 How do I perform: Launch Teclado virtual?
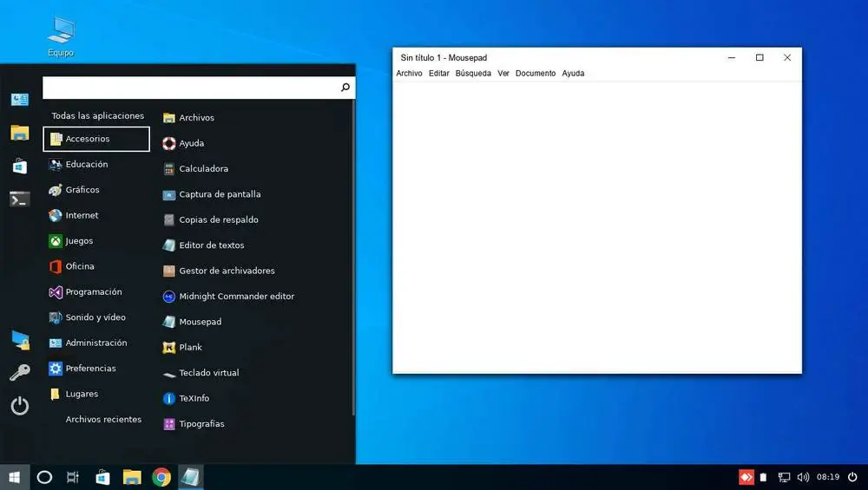coord(201,372)
